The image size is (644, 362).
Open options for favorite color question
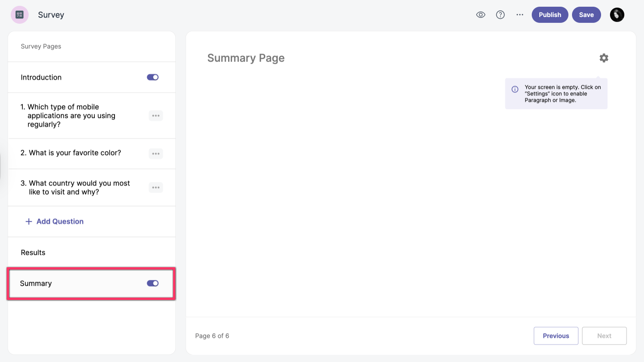[156, 154]
